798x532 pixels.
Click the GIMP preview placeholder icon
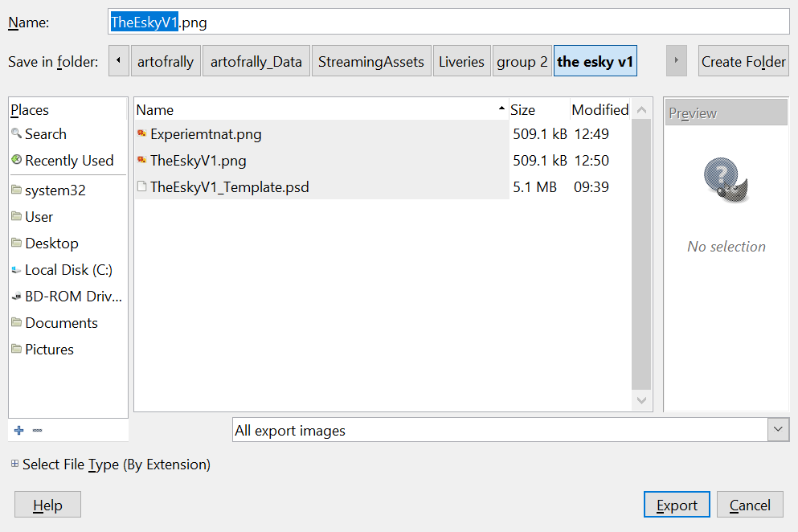(726, 178)
